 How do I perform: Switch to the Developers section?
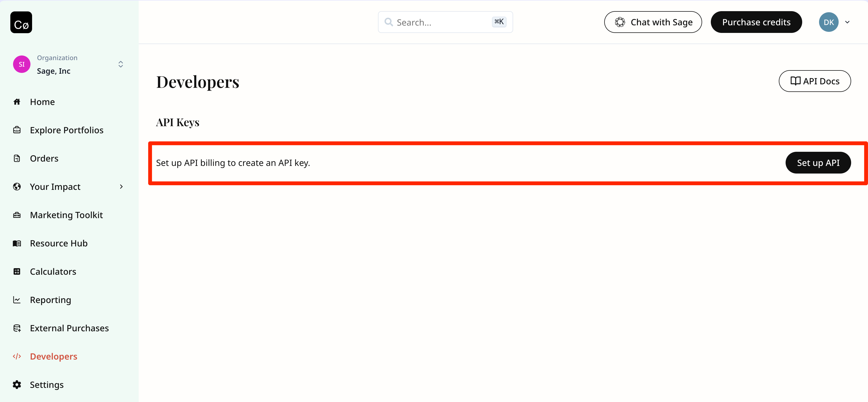53,356
